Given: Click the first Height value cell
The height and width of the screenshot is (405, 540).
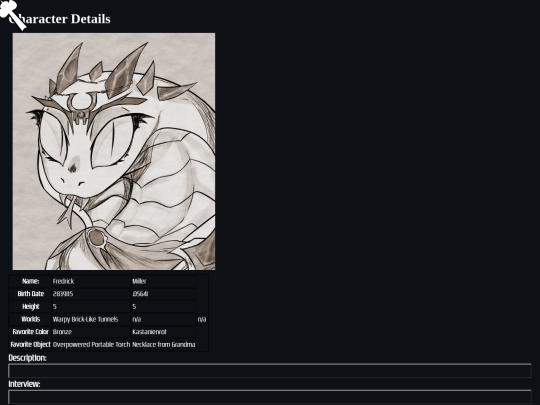Looking at the screenshot, I should click(x=91, y=307).
